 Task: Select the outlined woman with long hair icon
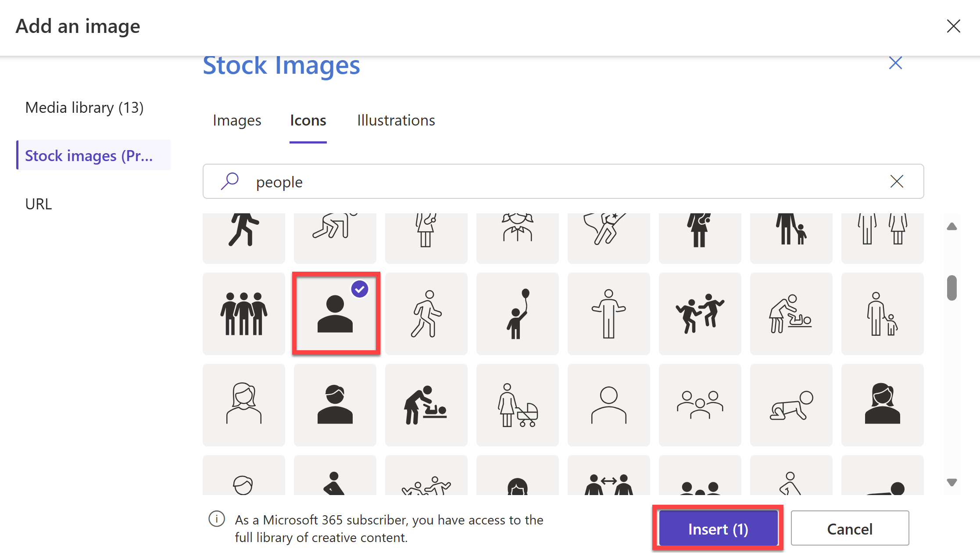coord(243,405)
